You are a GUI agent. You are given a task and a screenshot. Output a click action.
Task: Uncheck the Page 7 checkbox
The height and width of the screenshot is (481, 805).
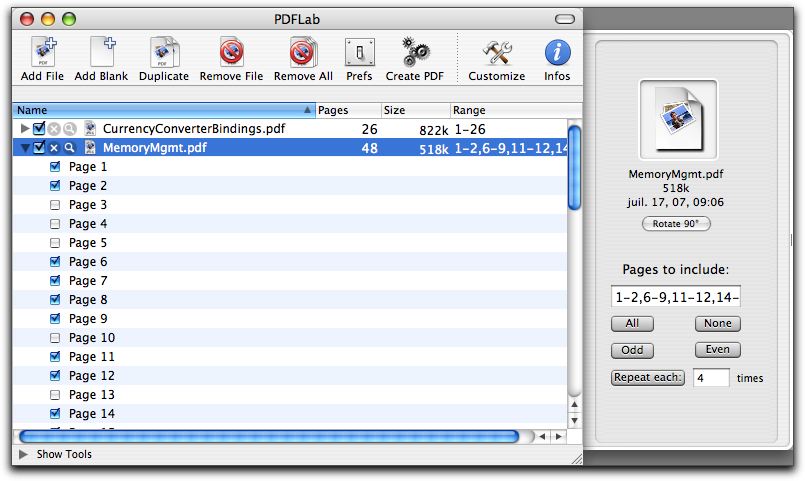coord(56,281)
